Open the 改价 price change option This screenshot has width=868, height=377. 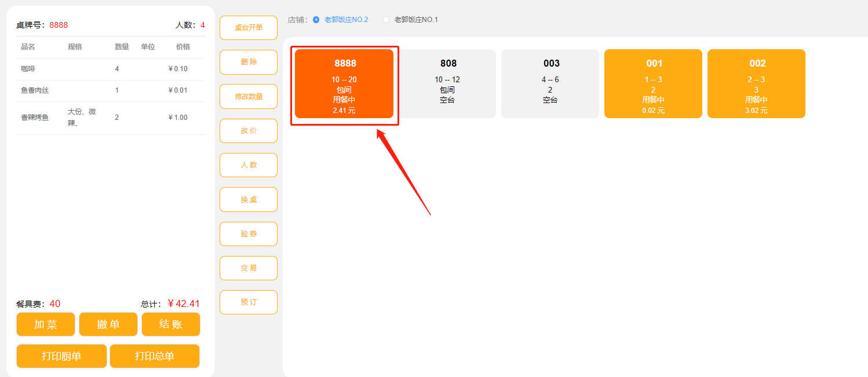(x=249, y=131)
